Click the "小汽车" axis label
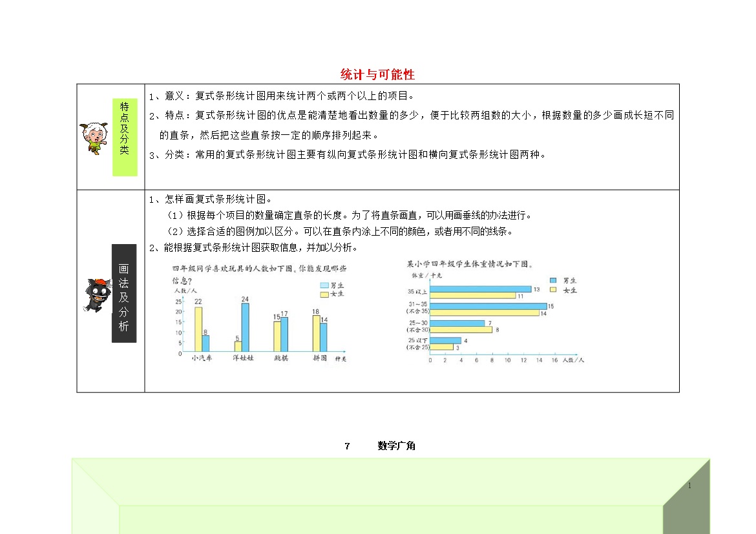756x534 pixels. pyautogui.click(x=202, y=358)
